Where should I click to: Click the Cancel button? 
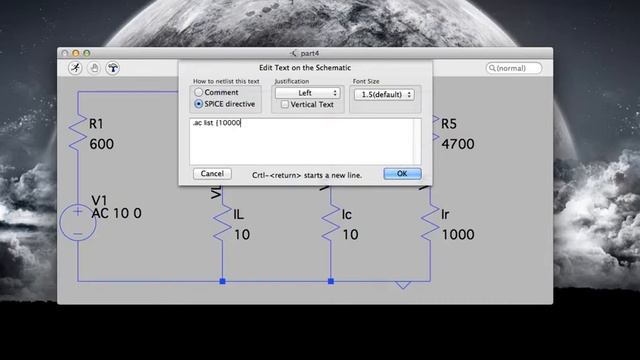212,173
